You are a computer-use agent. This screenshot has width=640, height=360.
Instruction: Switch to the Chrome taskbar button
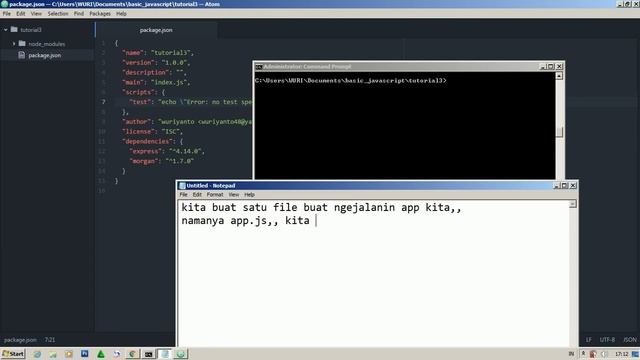tap(132, 354)
